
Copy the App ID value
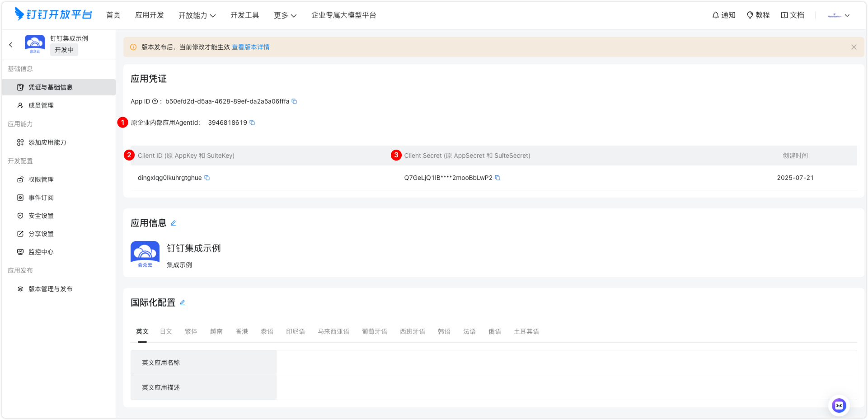[x=294, y=101]
